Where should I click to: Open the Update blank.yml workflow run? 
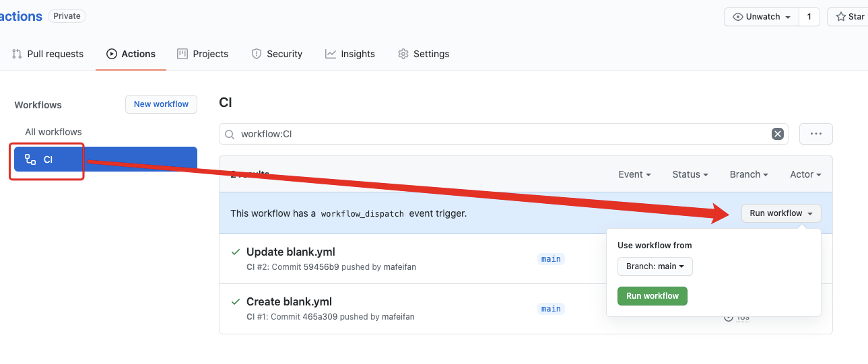click(x=290, y=252)
